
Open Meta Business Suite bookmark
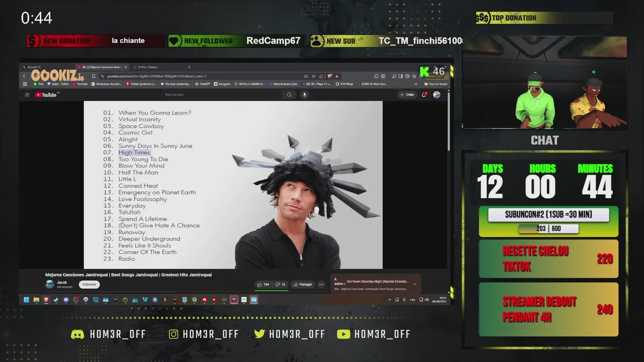pyautogui.click(x=283, y=84)
